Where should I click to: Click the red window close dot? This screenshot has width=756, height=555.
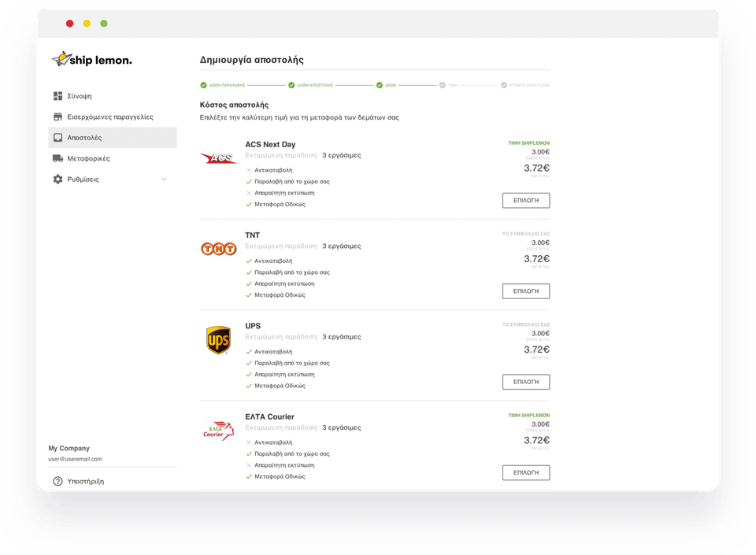[x=70, y=24]
